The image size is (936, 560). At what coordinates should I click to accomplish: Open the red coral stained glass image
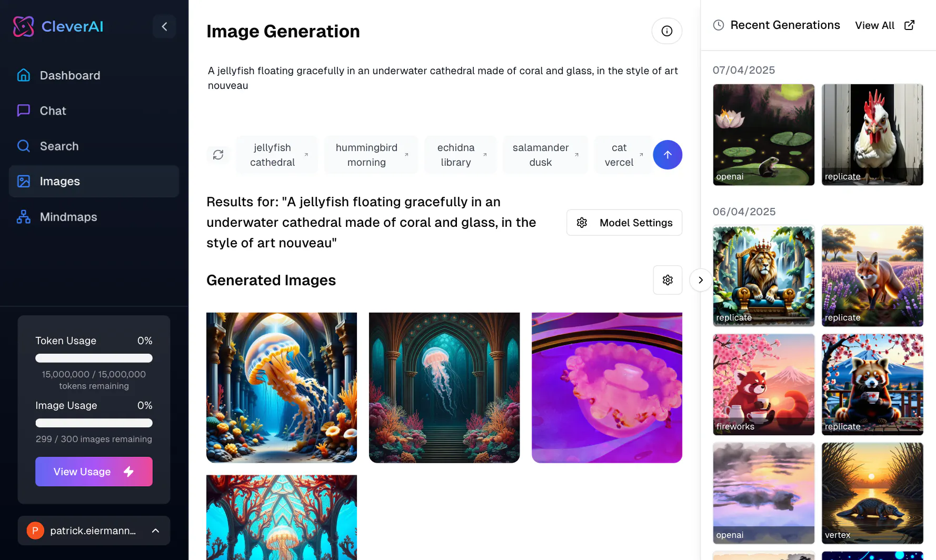click(x=282, y=517)
